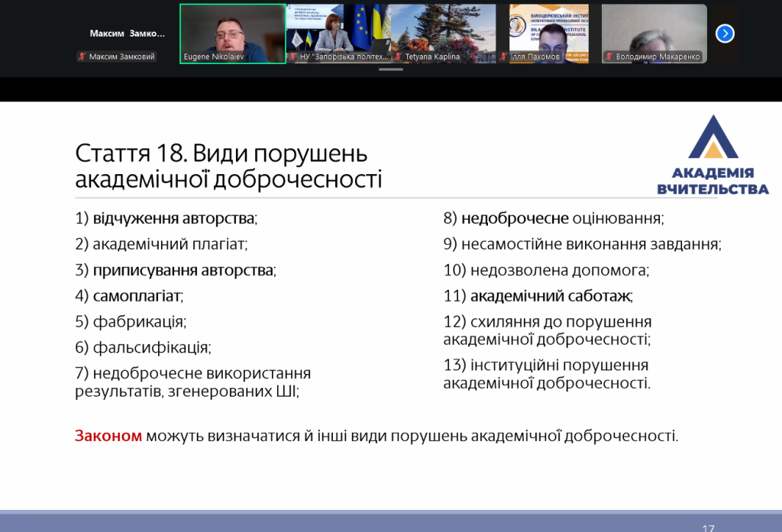Click muted mic icon beside Tetyana Kaplina
Image resolution: width=782 pixels, height=532 pixels.
point(398,56)
